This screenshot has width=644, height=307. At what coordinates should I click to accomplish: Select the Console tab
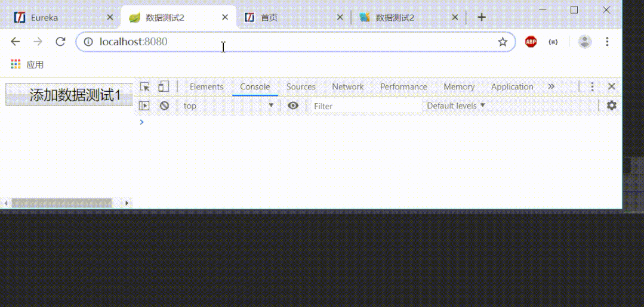click(255, 86)
